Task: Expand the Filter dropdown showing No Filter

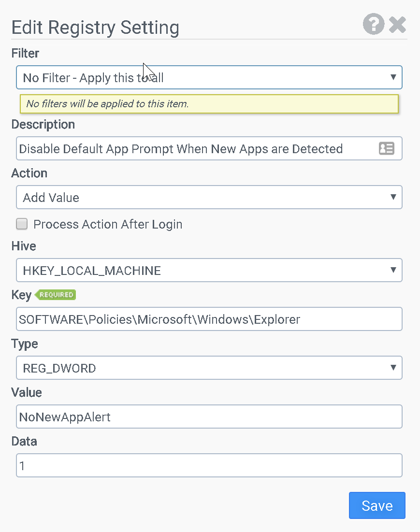Action: point(209,77)
